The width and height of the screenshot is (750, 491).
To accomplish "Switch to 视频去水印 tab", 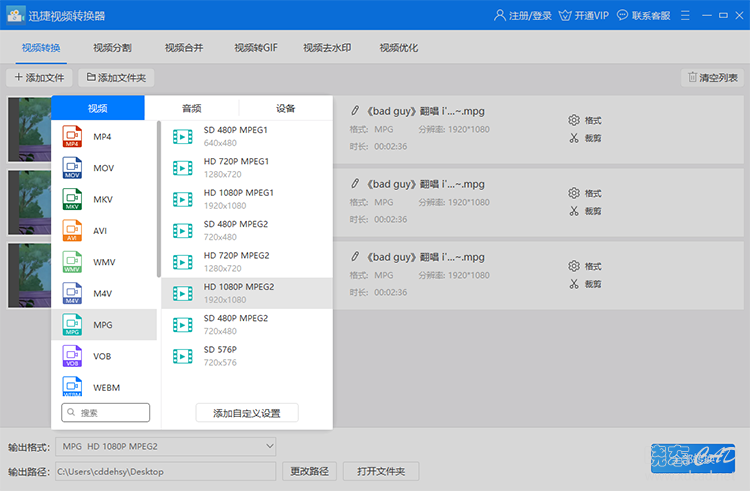I will point(327,47).
